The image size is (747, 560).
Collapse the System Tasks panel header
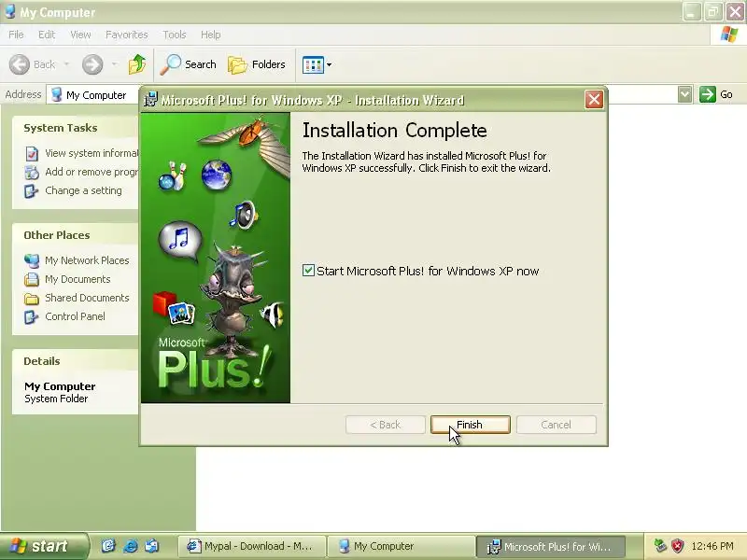pyautogui.click(x=77, y=127)
